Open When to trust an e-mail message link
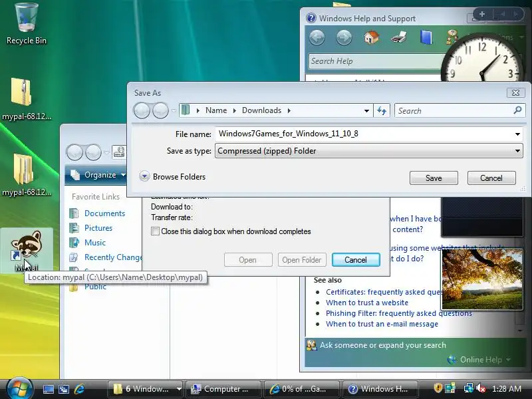 [x=382, y=324]
